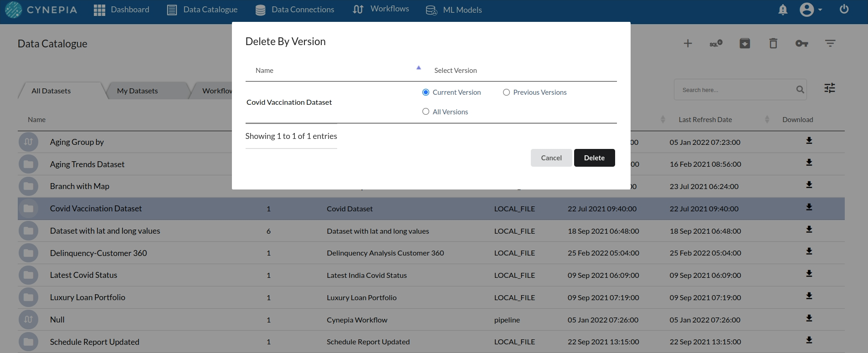Download the Delinquency-Customer 360 dataset
Image resolution: width=868 pixels, height=353 pixels.
pyautogui.click(x=809, y=251)
